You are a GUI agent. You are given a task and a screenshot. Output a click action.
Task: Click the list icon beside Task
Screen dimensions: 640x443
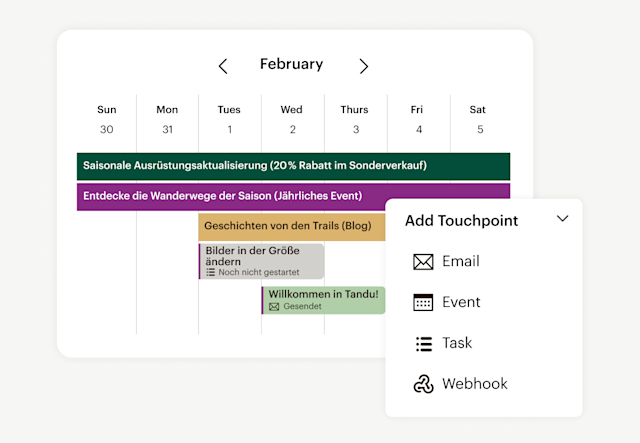423,344
